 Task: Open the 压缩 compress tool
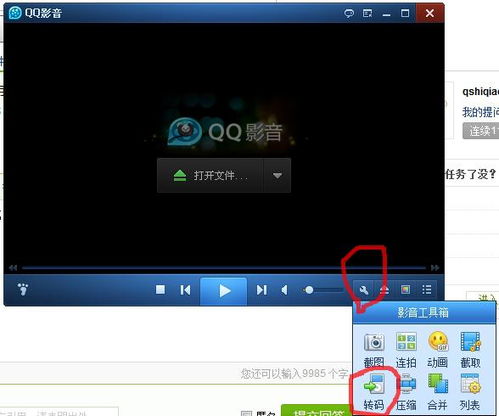pos(406,392)
